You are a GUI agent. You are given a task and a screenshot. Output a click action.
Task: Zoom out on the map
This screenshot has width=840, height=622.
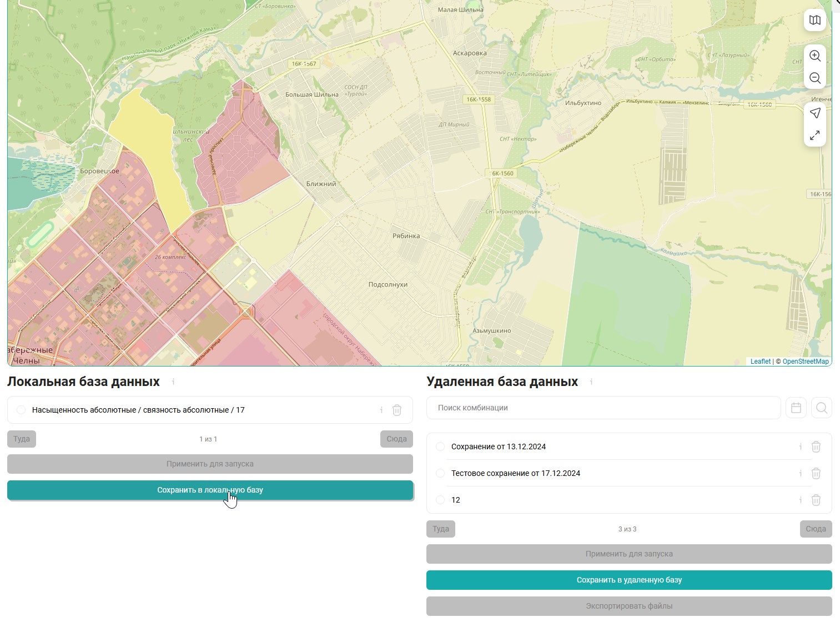tap(814, 78)
